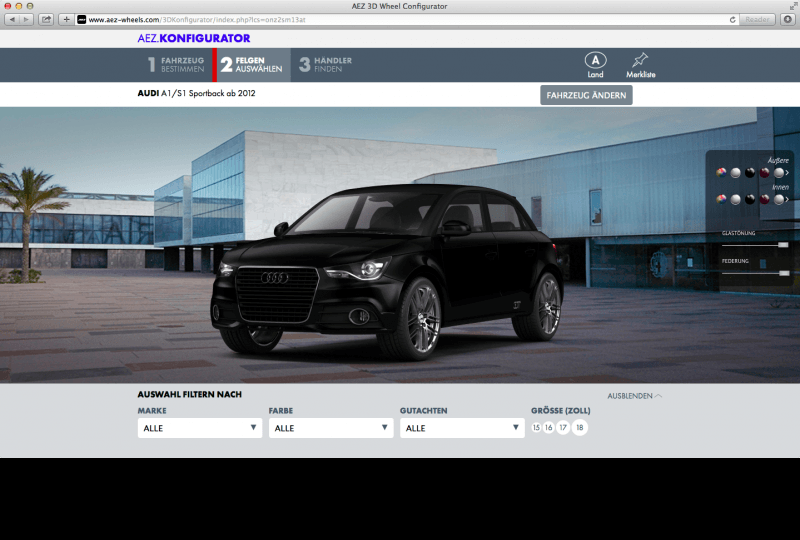
Task: Go to step 1 Fahrzeug bestimmen
Action: click(x=176, y=64)
